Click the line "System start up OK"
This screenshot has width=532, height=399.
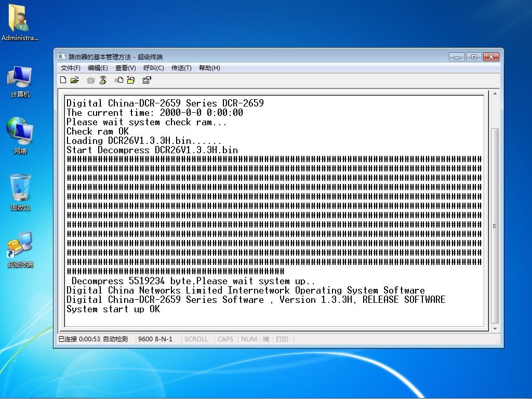click(x=113, y=309)
